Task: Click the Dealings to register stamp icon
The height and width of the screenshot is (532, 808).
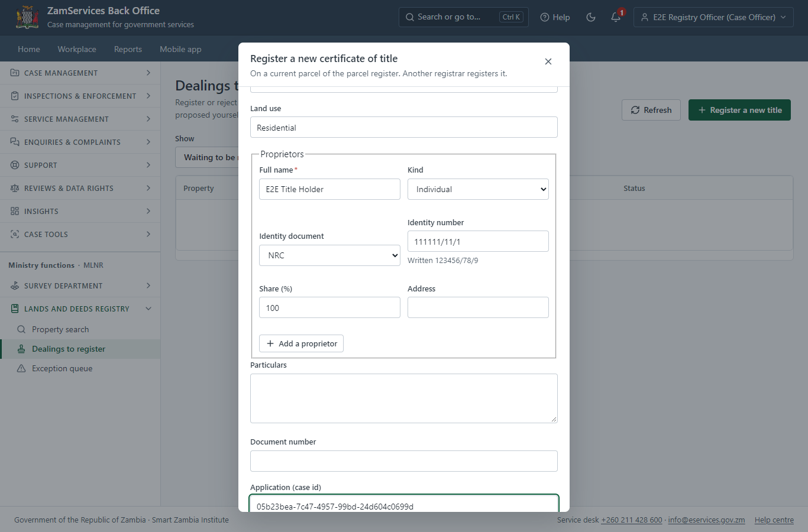Action: [x=21, y=349]
